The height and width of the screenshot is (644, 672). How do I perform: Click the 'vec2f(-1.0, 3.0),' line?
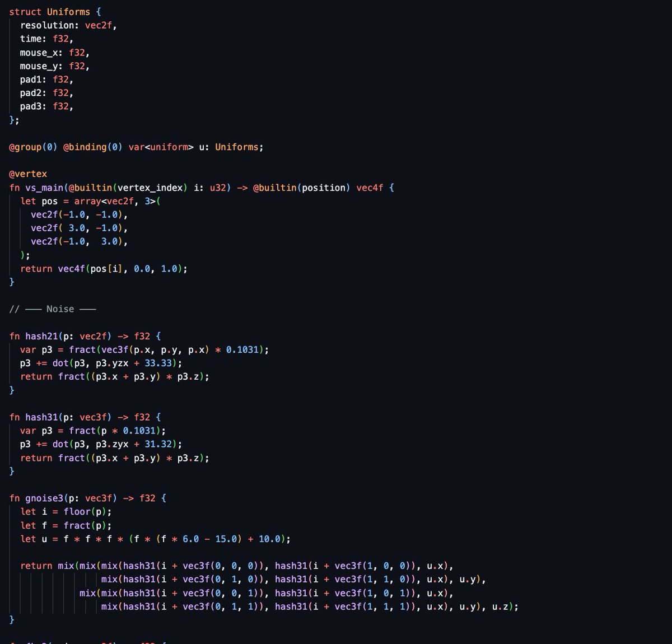click(79, 241)
